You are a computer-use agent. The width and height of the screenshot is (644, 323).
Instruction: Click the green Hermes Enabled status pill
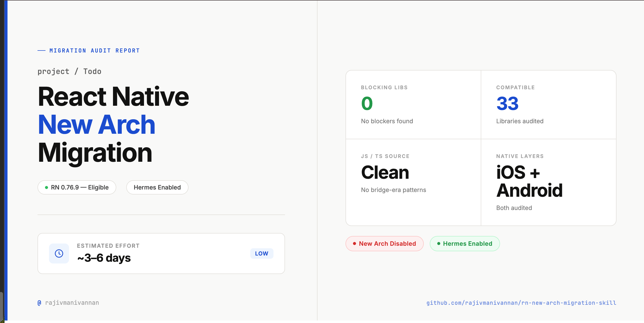[465, 243]
